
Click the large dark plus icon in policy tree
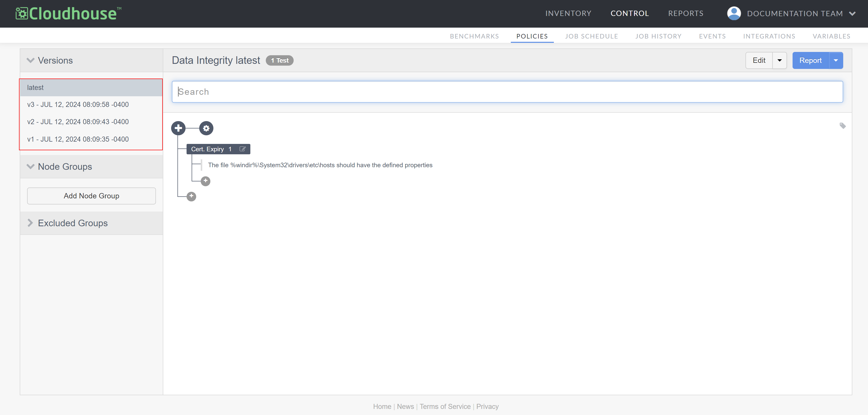(x=178, y=128)
